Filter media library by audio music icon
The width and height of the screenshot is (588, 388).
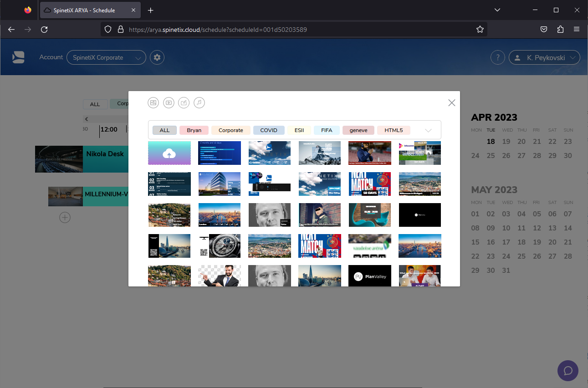click(x=199, y=103)
